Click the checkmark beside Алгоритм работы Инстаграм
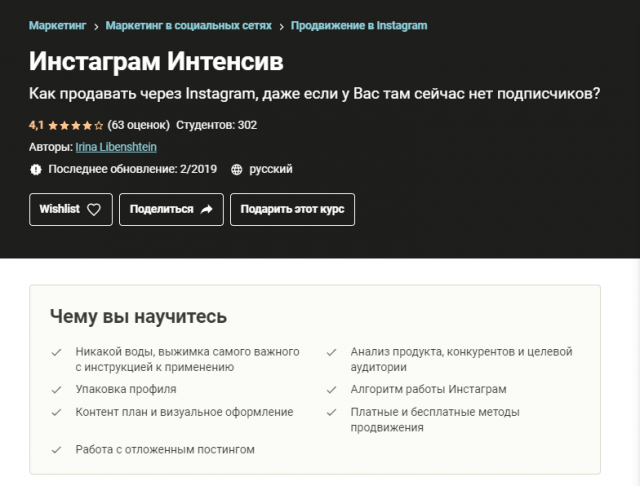640x486 pixels. pos(331,389)
